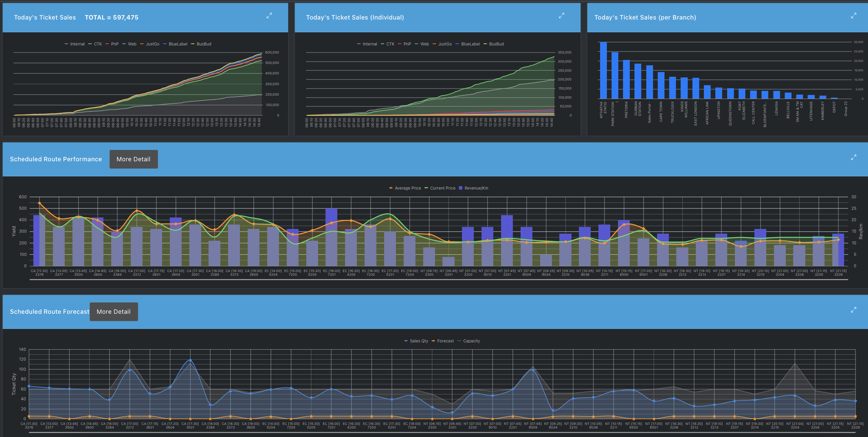The width and height of the screenshot is (868, 437).
Task: Expand the Ticket Sales (Individual) panel
Action: (561, 15)
